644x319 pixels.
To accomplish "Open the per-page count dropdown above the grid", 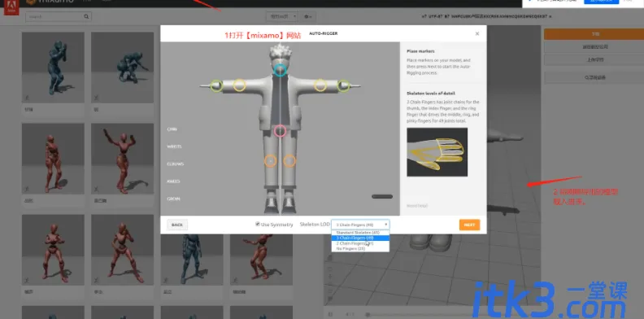I will pos(282,17).
